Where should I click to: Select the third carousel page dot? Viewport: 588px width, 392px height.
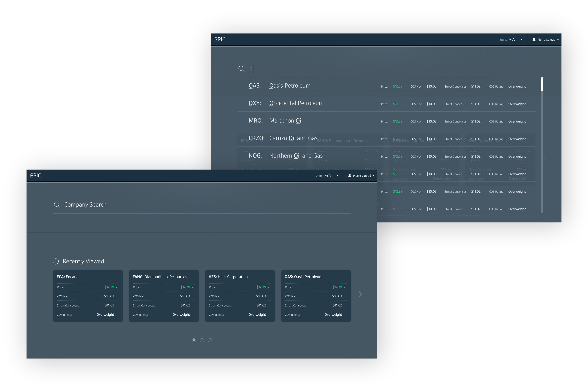coord(210,340)
